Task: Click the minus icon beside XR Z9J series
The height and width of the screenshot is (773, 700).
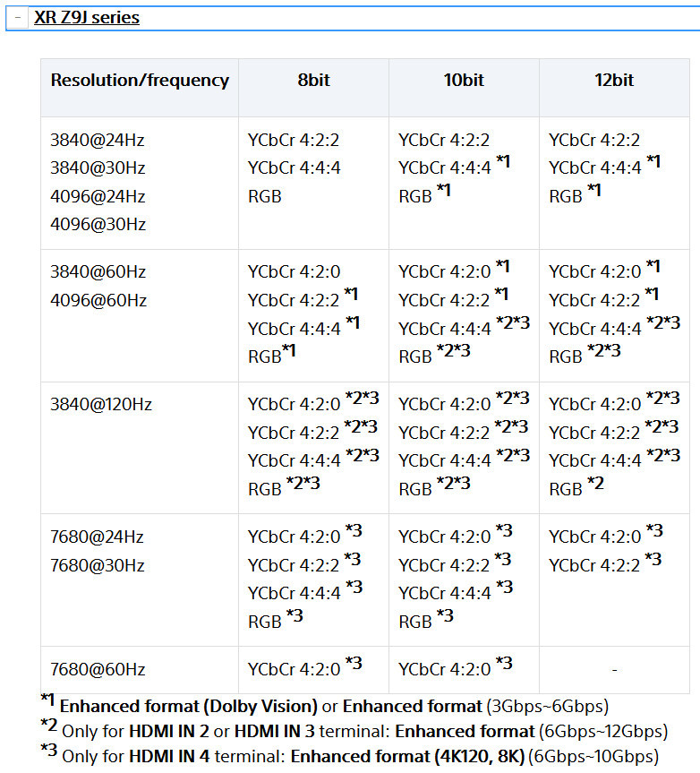Action: [17, 18]
